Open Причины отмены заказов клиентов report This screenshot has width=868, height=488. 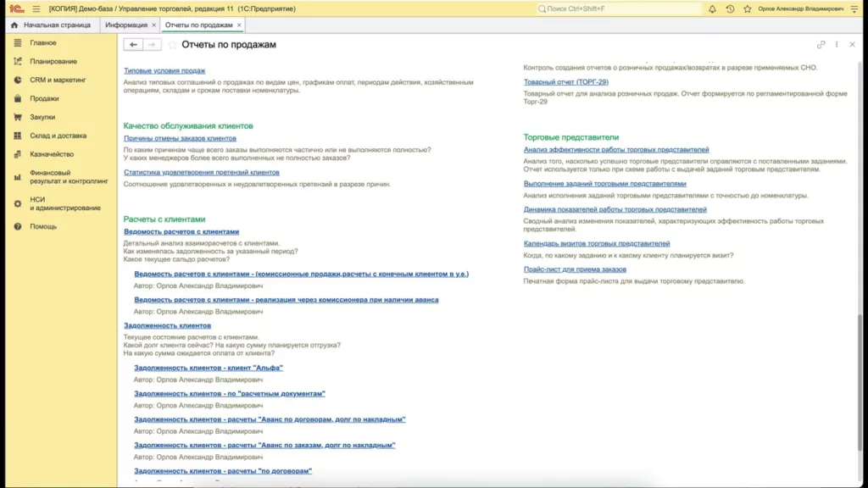click(180, 138)
